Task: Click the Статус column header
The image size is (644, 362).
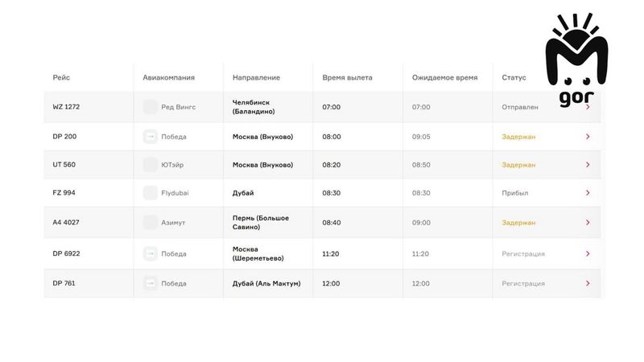Action: click(x=514, y=77)
